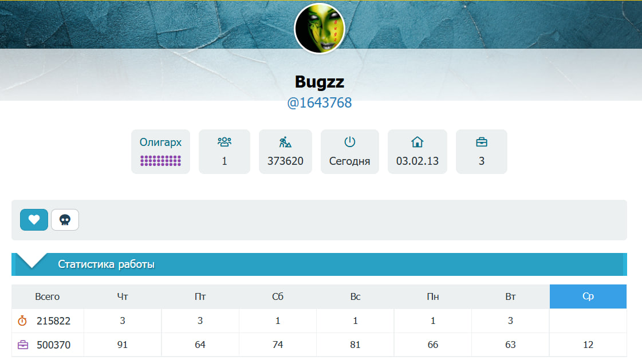This screenshot has width=642, height=364.
Task: Click the purple briefcase icon in the table
Action: point(23,345)
